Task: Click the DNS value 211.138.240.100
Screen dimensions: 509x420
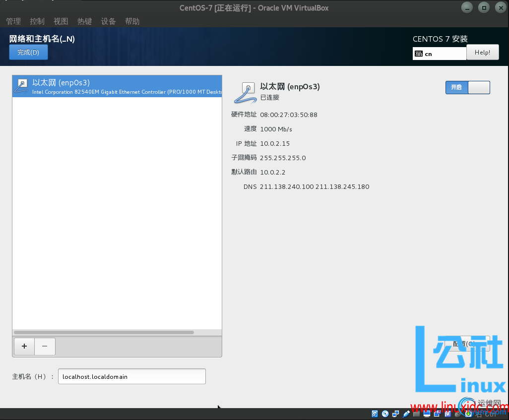Action: click(287, 186)
